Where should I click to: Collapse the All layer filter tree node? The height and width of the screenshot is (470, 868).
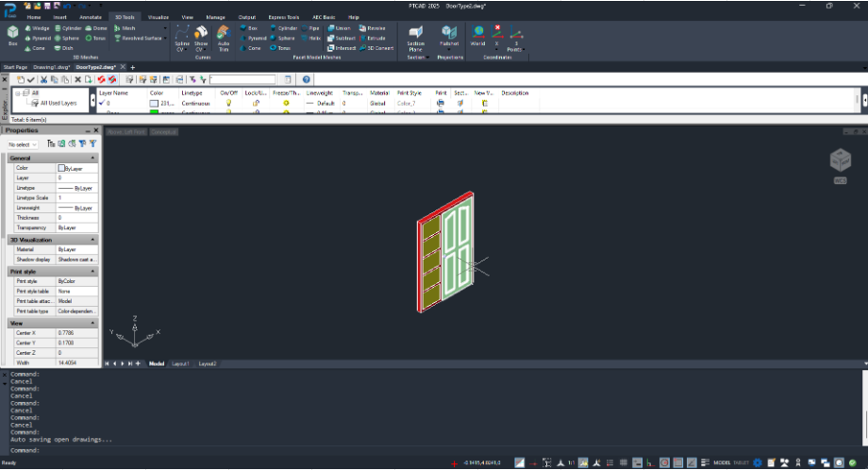coord(18,93)
